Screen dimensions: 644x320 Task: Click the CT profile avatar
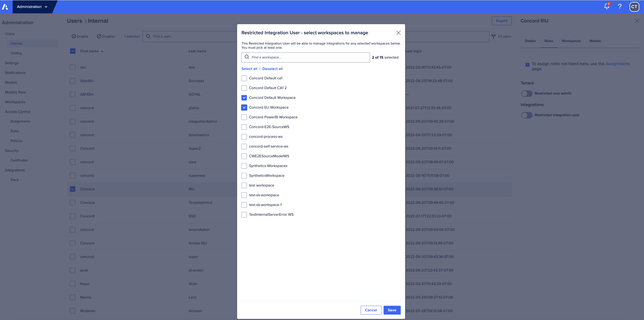[634, 6]
